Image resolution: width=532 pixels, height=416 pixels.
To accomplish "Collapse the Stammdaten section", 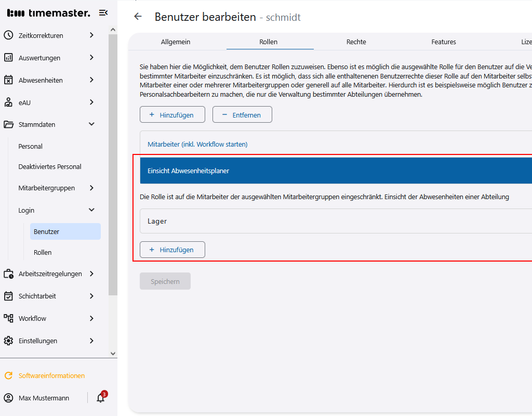I will click(x=92, y=124).
